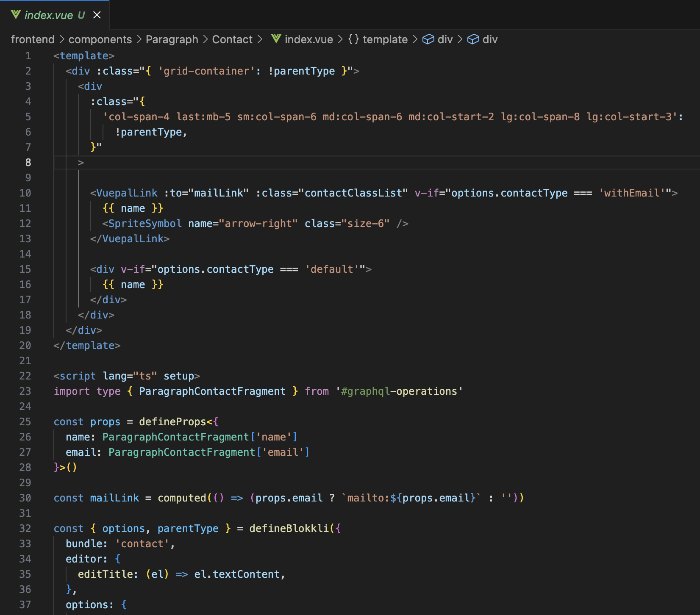Click line number 22 in the gutter
The width and height of the screenshot is (700, 615).
pyautogui.click(x=25, y=376)
